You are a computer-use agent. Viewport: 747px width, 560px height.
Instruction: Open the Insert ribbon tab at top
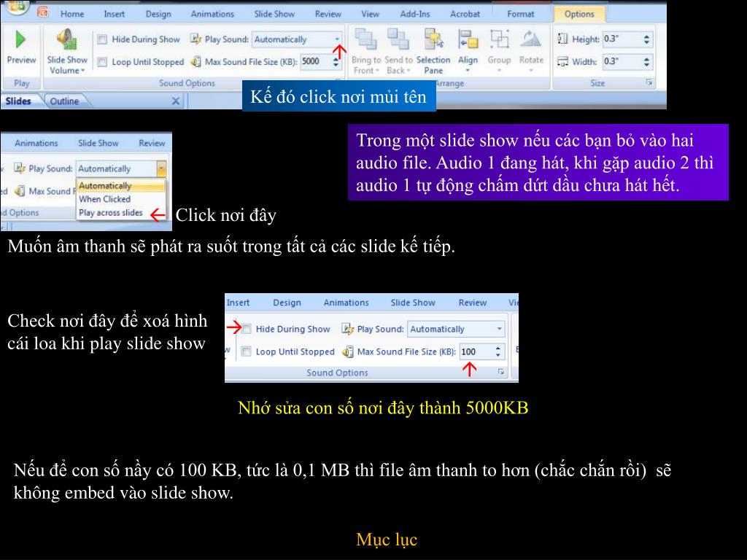coord(115,14)
